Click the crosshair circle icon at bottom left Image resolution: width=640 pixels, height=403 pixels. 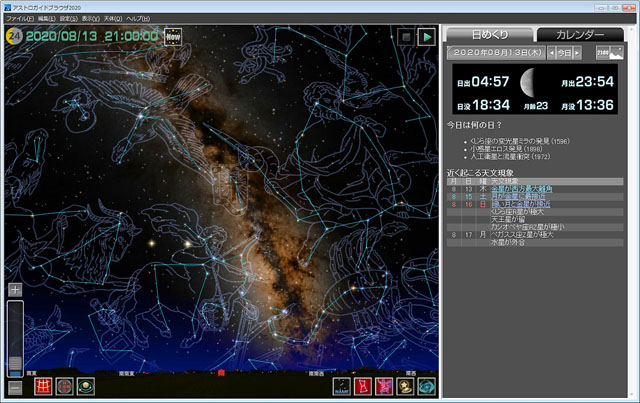pyautogui.click(x=65, y=386)
